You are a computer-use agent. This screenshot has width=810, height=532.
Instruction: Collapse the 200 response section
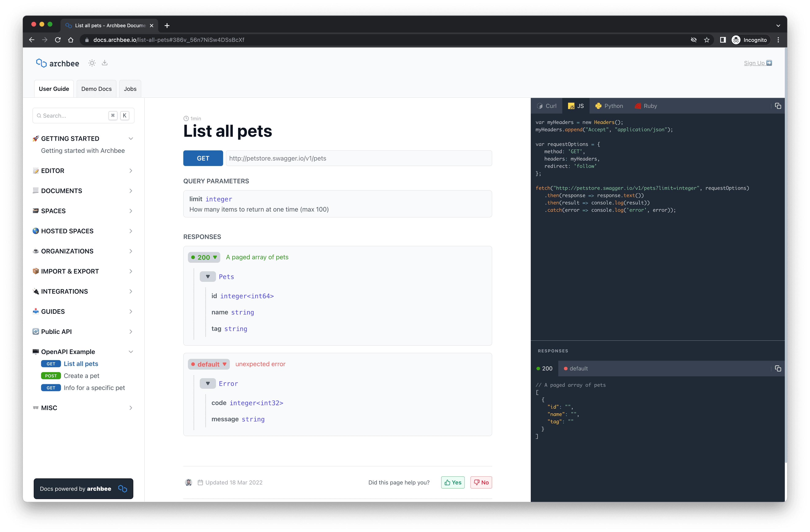[204, 257]
